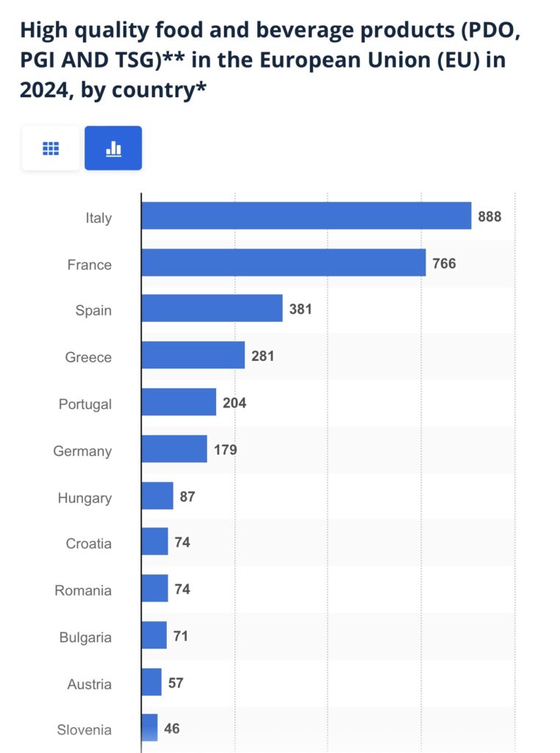Select the Spain bar in chart
The width and height of the screenshot is (560, 753).
[x=212, y=309]
